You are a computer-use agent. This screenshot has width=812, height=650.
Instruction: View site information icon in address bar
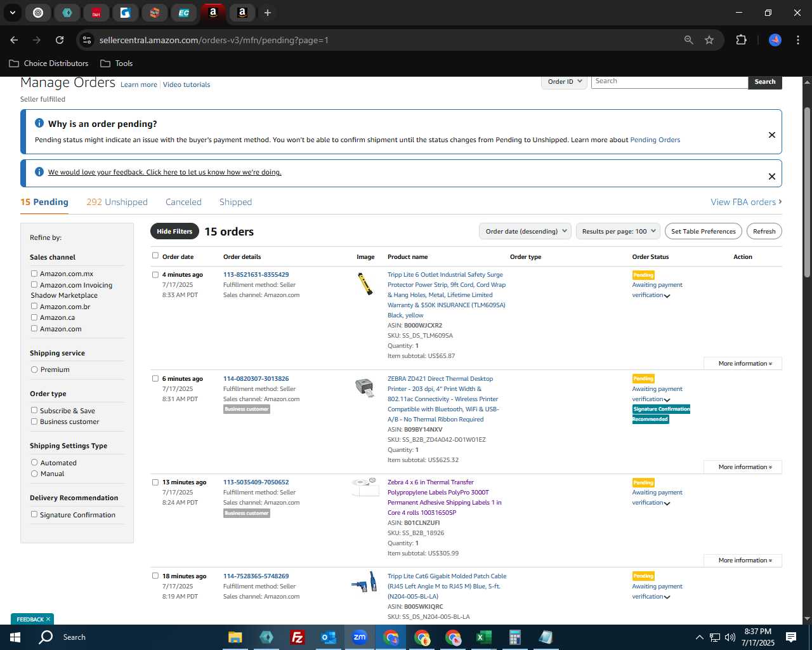(x=87, y=40)
